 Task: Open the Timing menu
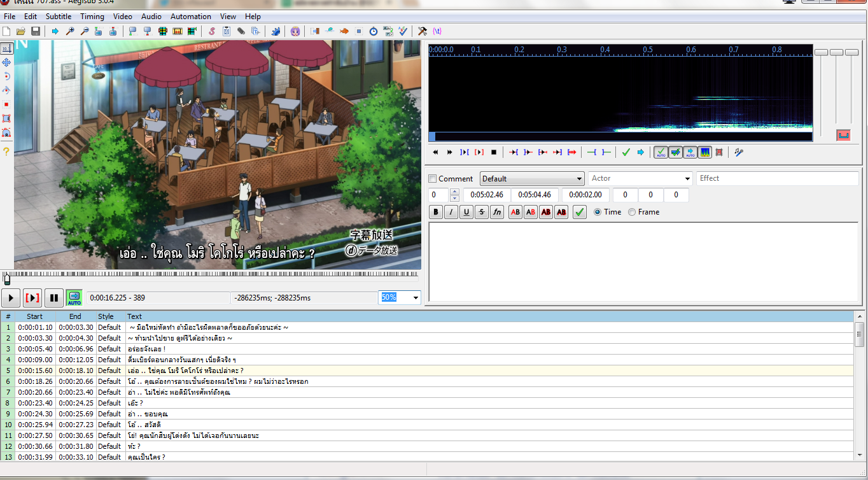[92, 17]
